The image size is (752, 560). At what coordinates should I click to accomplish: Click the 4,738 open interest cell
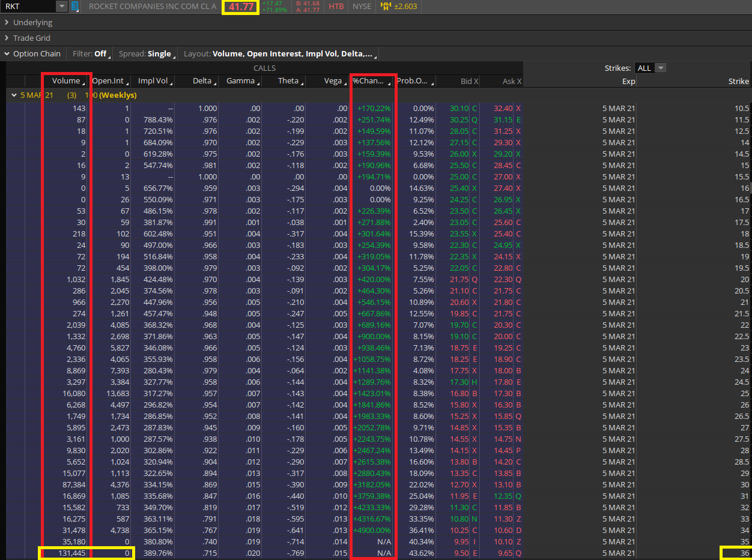119,530
